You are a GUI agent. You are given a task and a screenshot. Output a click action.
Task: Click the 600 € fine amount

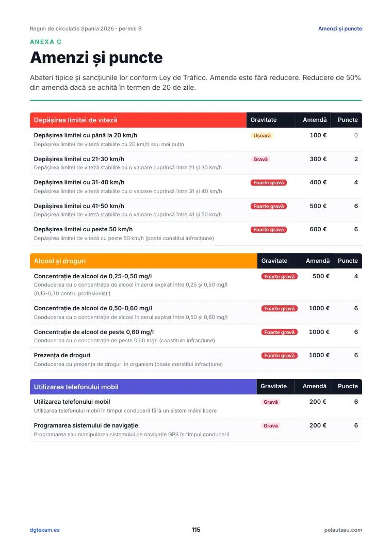pos(318,229)
